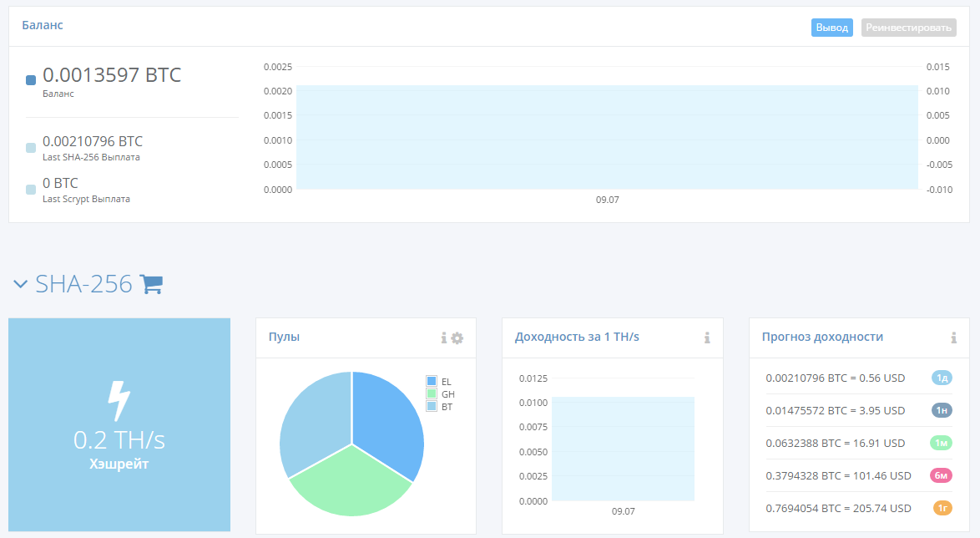
Task: Click the 09.07 date under balance chart
Action: click(x=608, y=200)
